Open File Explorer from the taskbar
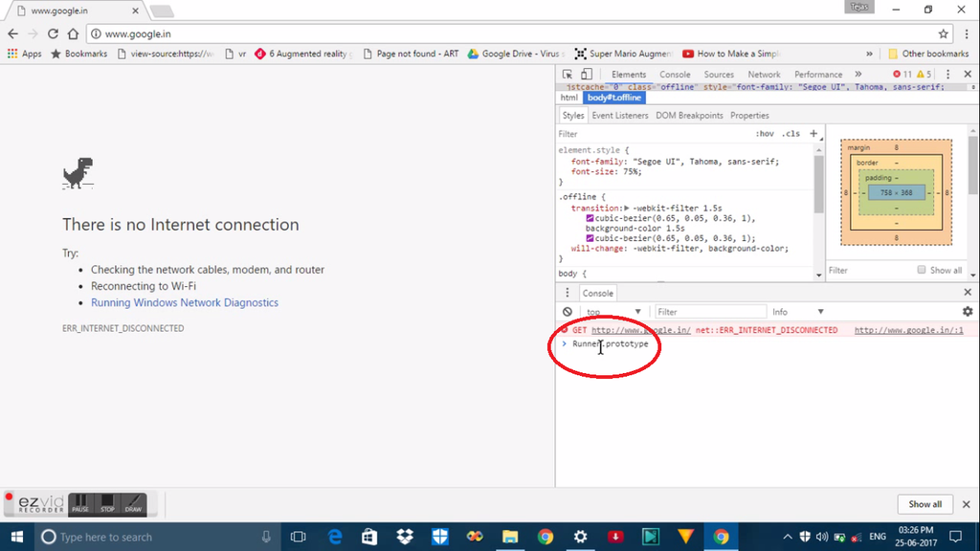This screenshot has height=551, width=980. click(x=510, y=537)
